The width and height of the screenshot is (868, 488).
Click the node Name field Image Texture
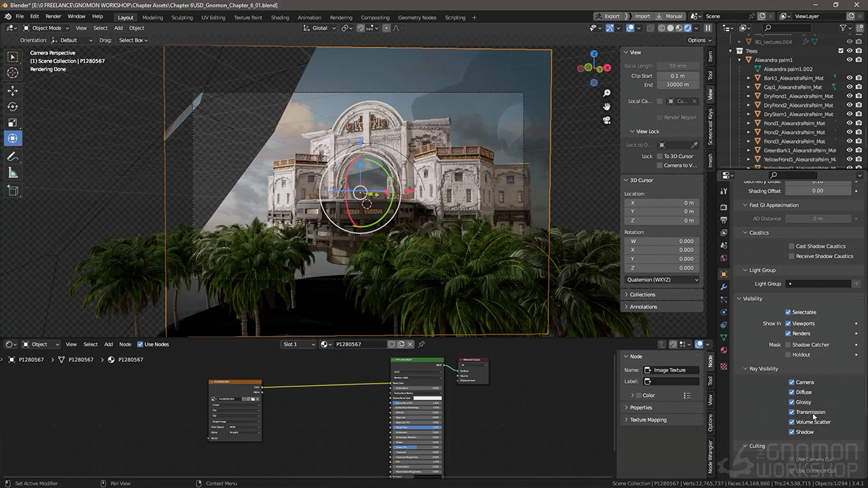(671, 370)
